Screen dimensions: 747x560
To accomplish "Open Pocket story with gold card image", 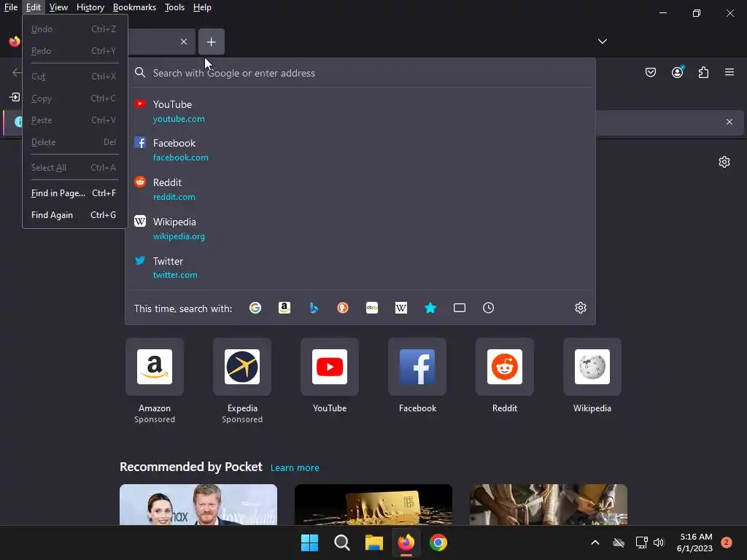I will click(373, 505).
